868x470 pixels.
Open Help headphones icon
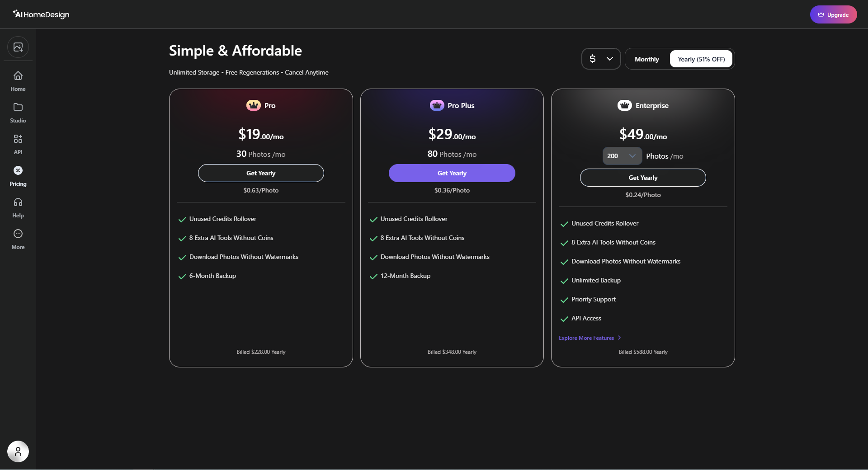click(x=18, y=202)
